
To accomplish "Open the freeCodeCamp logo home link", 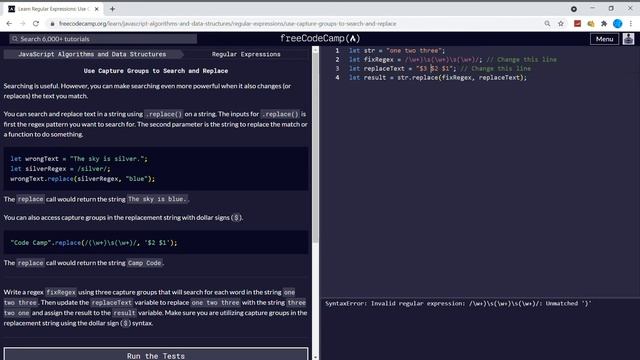I will point(320,38).
